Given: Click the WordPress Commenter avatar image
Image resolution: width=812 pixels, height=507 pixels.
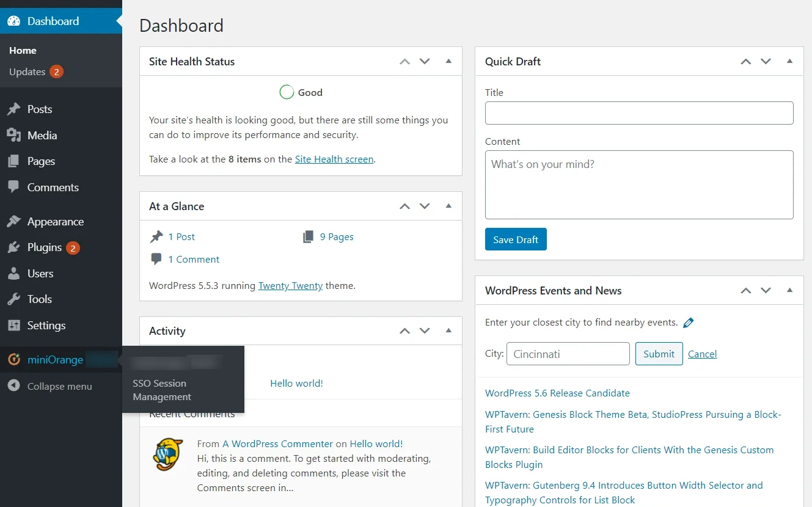Looking at the screenshot, I should click(x=168, y=454).
